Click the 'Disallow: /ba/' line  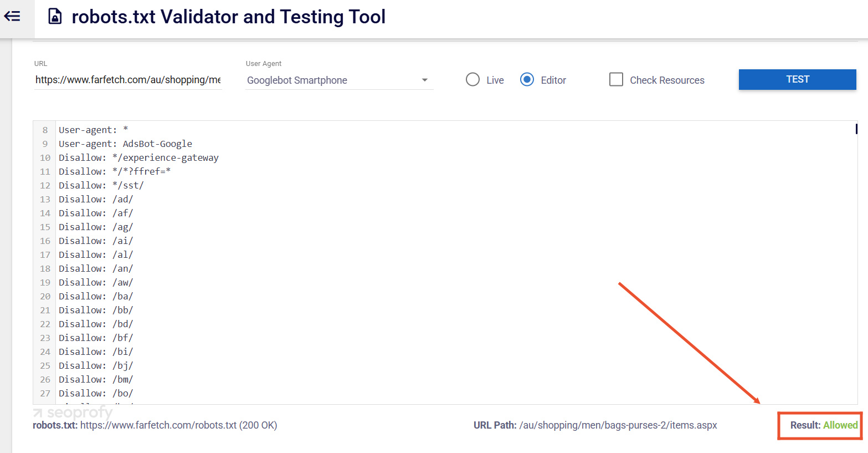point(96,296)
